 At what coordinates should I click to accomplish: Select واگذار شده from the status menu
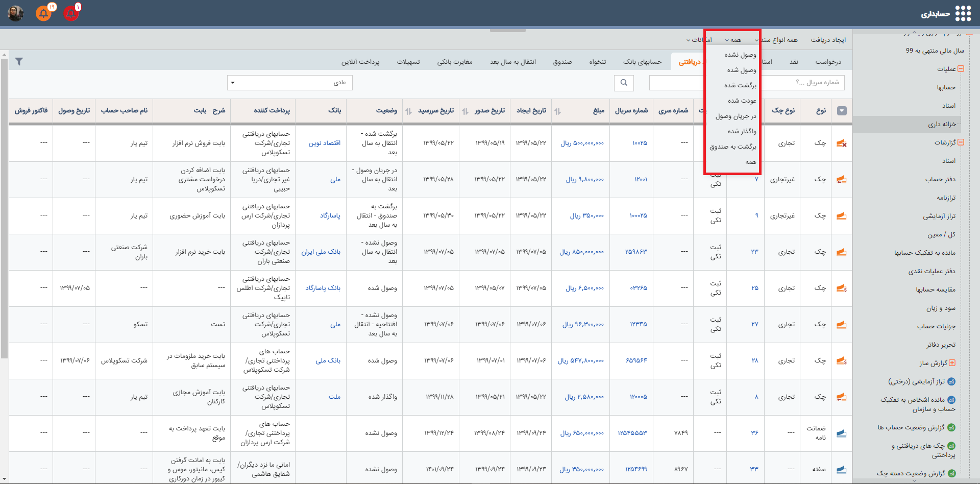point(742,131)
